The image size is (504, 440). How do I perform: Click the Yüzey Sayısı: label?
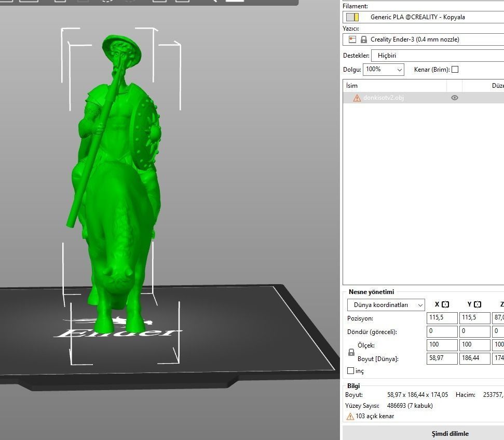point(362,406)
